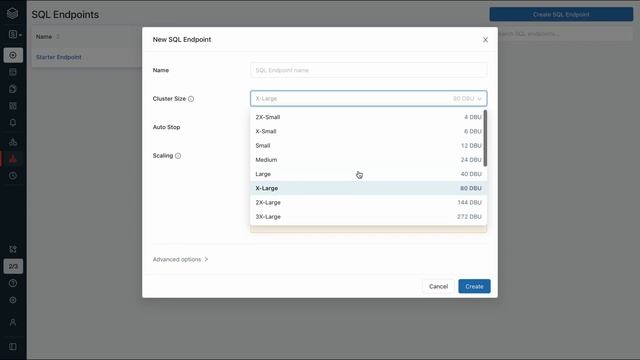The width and height of the screenshot is (640, 360).
Task: Click the Search SQL endpoints field
Action: tap(565, 34)
